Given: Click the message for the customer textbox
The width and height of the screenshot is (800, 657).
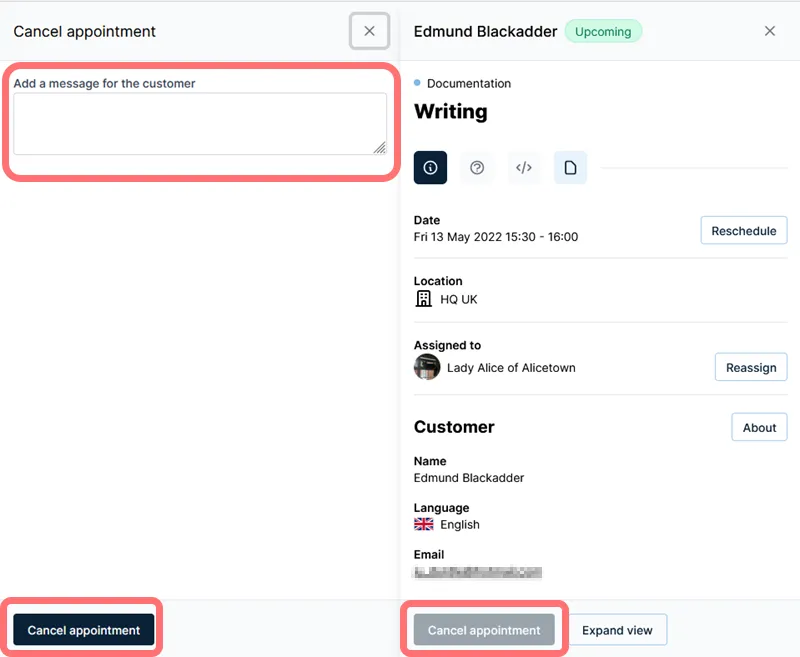Looking at the screenshot, I should 200,123.
